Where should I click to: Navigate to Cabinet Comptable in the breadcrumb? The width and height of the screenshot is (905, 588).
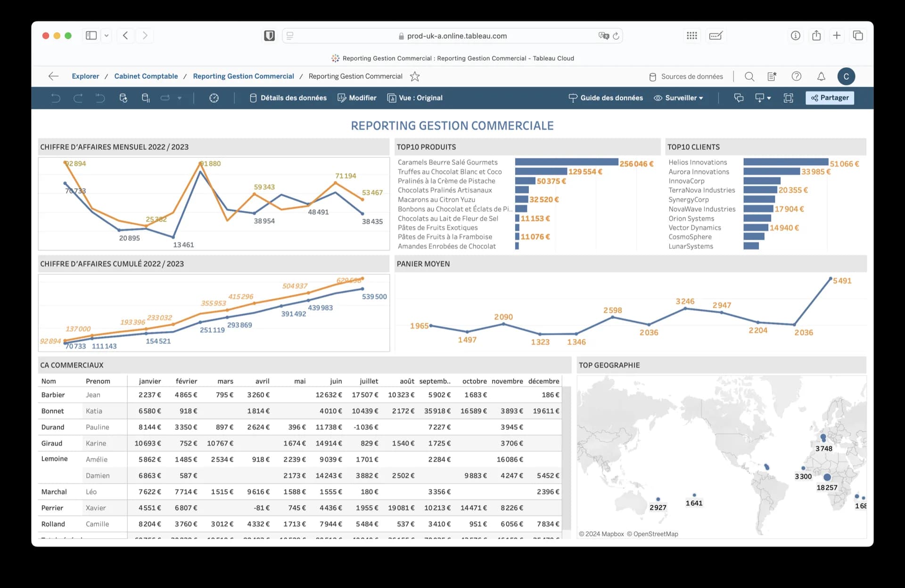[x=146, y=76]
